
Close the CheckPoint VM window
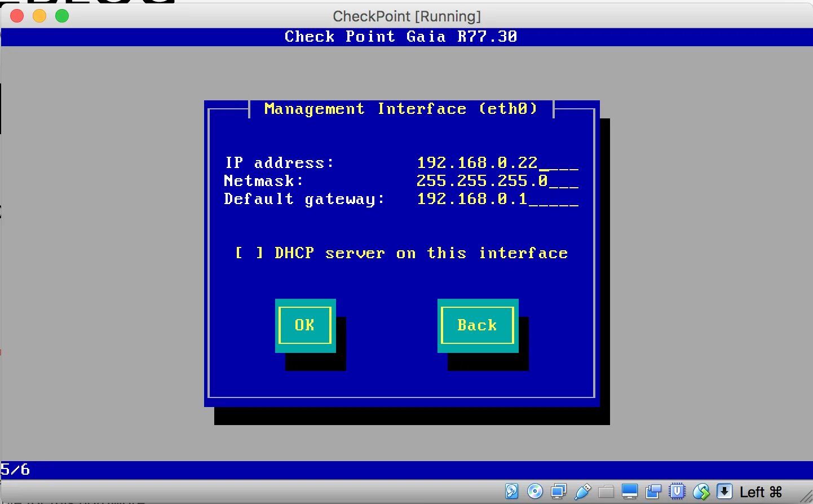point(17,16)
